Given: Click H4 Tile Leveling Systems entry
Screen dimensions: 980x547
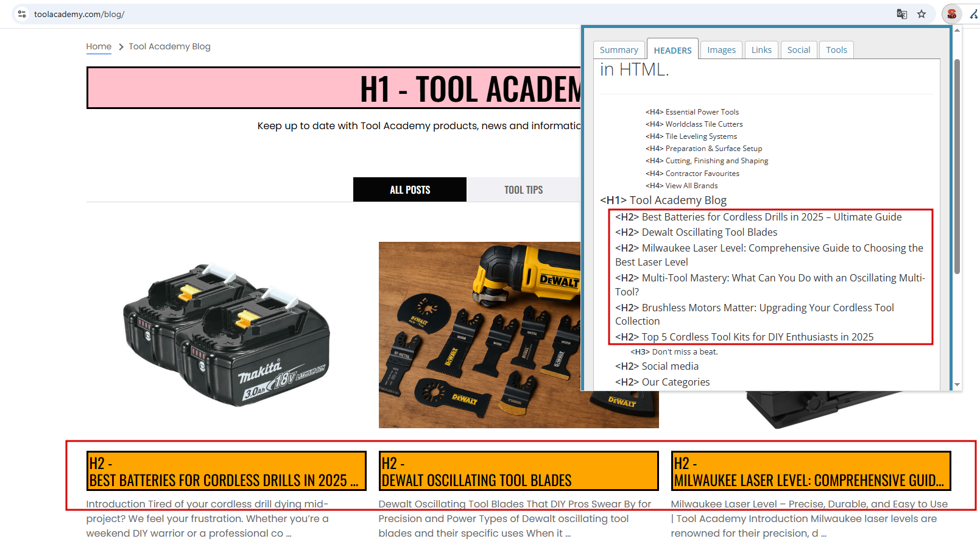Looking at the screenshot, I should pyautogui.click(x=691, y=136).
